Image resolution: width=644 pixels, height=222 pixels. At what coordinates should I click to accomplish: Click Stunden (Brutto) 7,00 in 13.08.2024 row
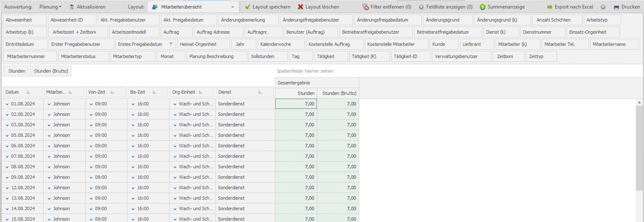[338, 198]
